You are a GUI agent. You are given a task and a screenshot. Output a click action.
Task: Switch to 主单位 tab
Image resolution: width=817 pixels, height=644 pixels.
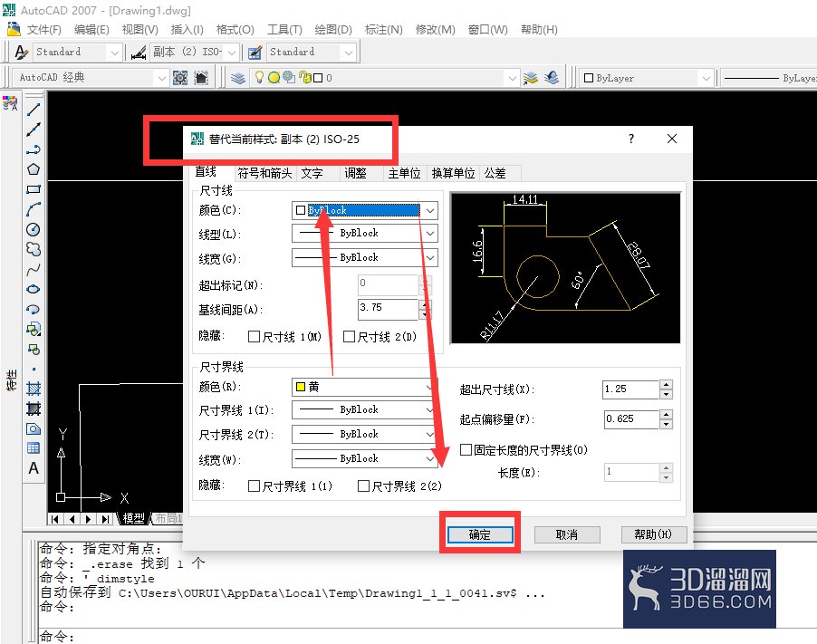click(x=404, y=173)
